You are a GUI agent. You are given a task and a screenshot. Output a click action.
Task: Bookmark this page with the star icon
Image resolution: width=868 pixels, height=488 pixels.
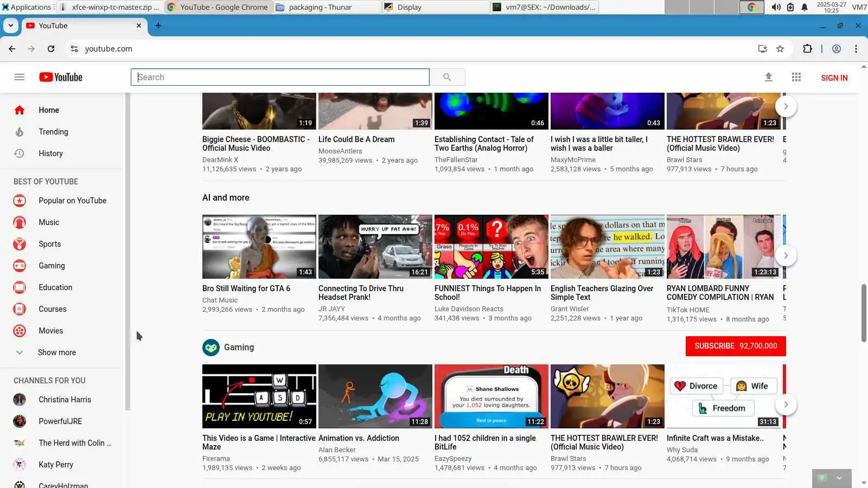tap(780, 49)
